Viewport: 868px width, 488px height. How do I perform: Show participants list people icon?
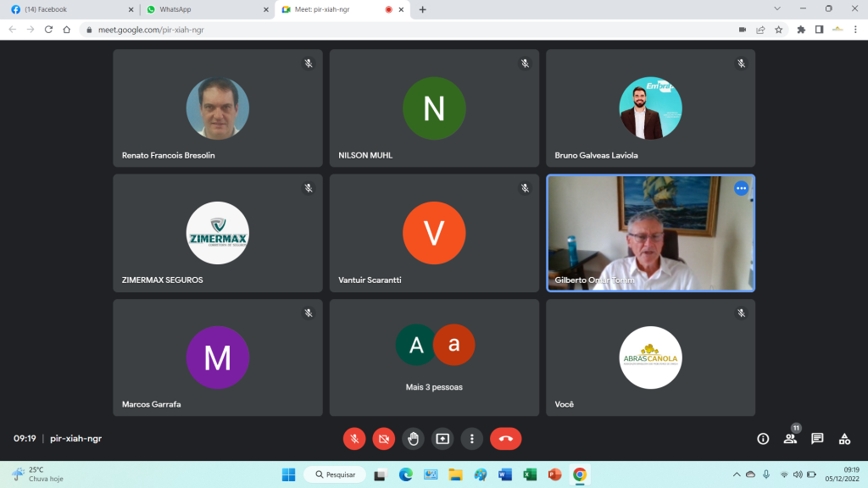pyautogui.click(x=790, y=439)
